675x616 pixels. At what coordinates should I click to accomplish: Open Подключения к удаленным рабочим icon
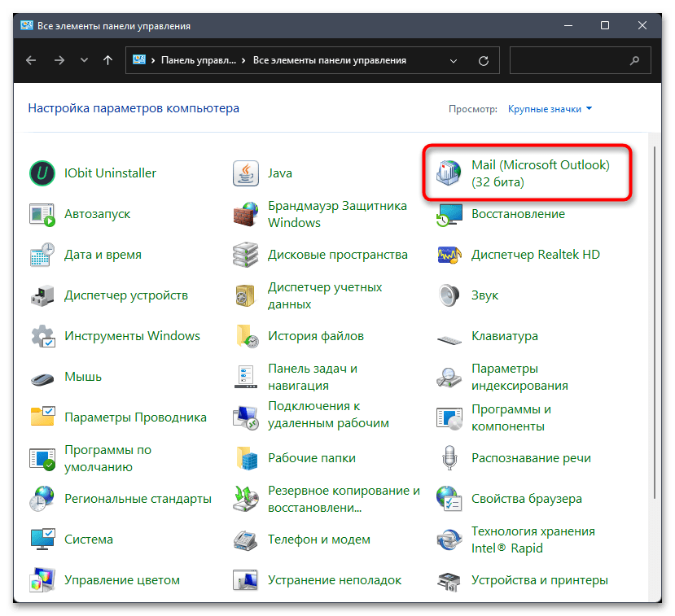(245, 417)
